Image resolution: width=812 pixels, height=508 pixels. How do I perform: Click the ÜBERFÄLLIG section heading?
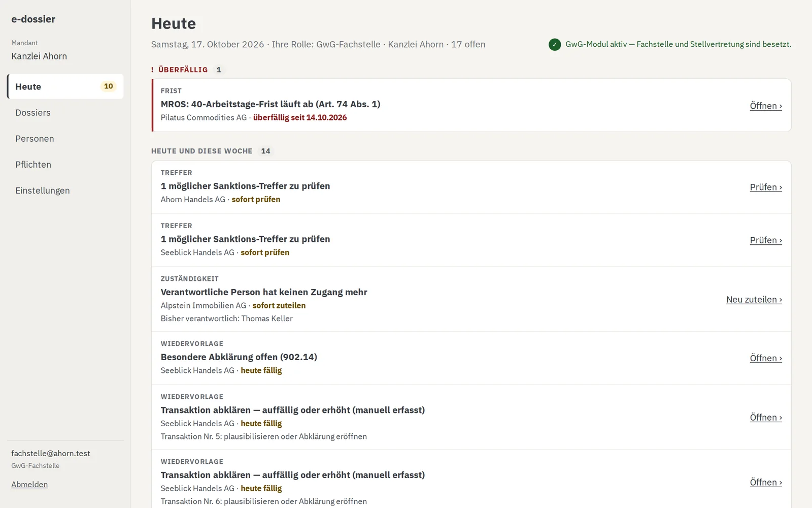click(x=183, y=70)
